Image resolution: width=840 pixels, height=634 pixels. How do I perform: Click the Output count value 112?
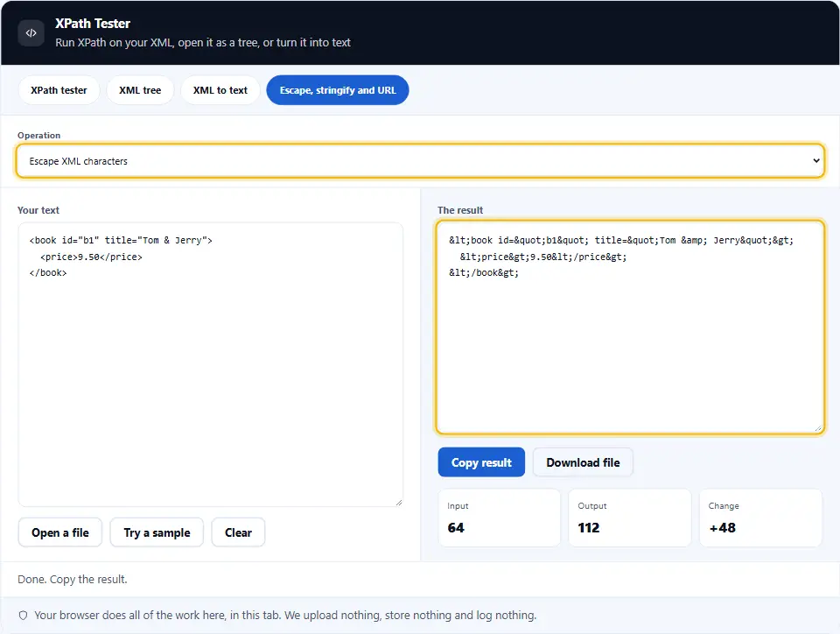588,528
